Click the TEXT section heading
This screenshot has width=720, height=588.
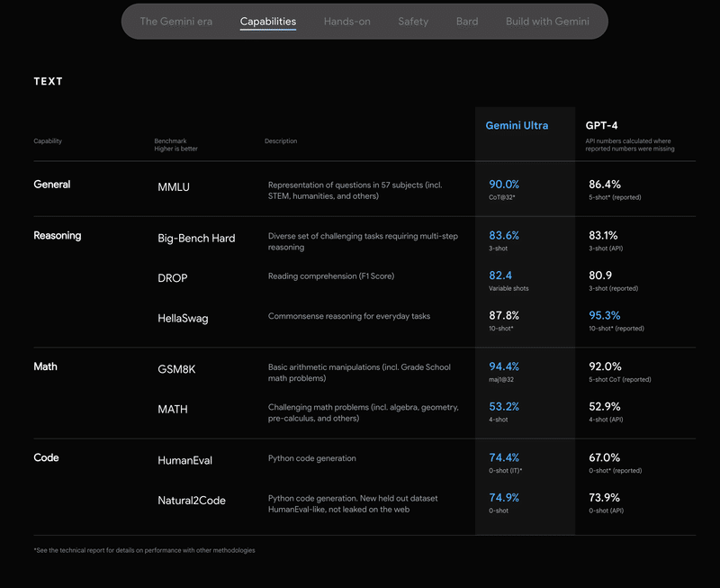[x=49, y=81]
